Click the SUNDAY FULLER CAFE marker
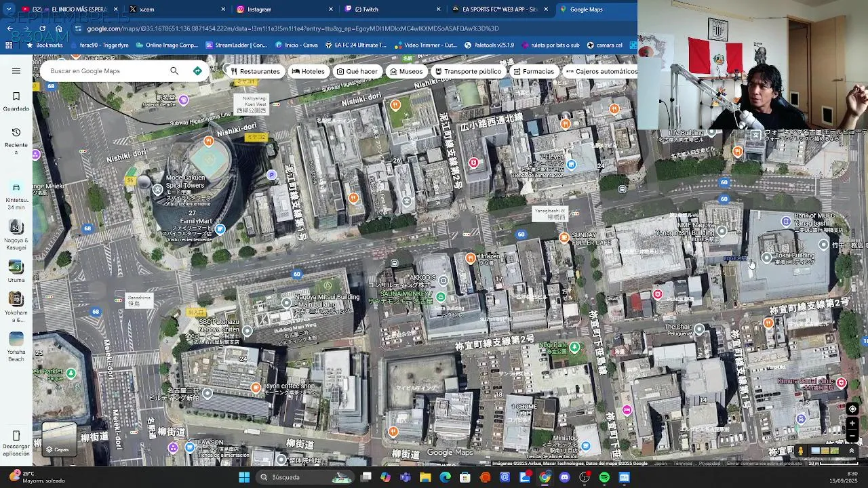Viewport: 868px width, 488px height. 564,237
